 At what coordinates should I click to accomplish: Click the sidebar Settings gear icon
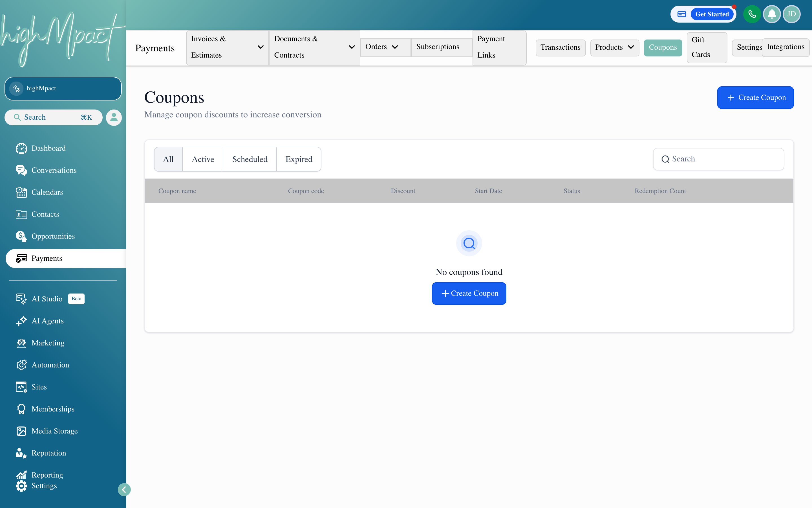coord(21,486)
